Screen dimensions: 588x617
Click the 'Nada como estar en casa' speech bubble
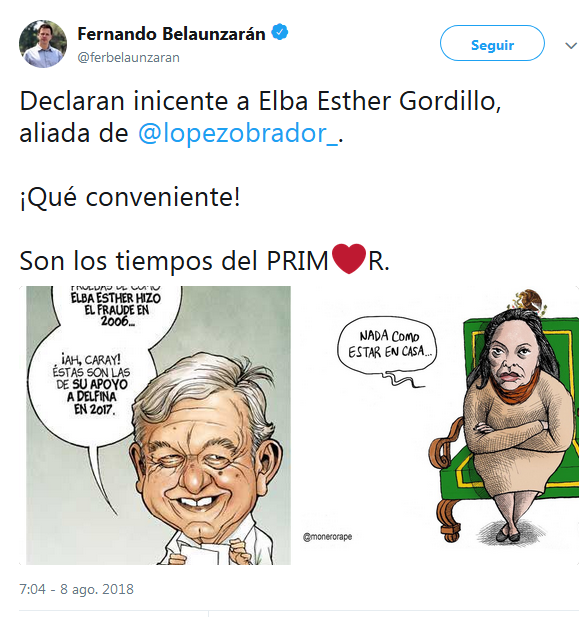pyautogui.click(x=387, y=344)
